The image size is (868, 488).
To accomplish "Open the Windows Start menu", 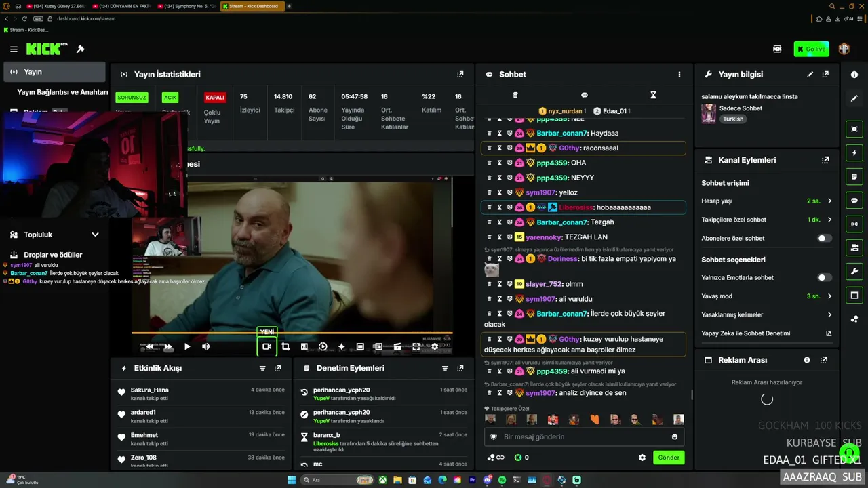I will coord(292,480).
